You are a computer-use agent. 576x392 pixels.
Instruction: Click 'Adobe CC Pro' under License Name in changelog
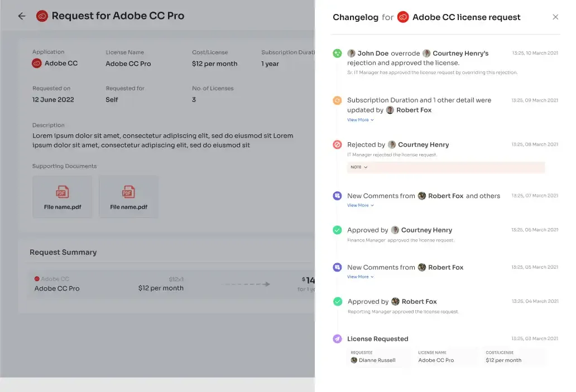coord(436,360)
